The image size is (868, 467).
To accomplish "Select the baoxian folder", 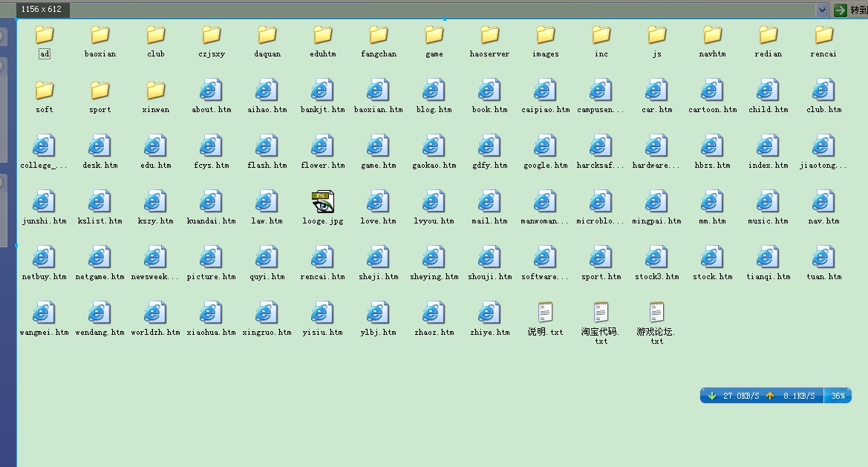I will [x=99, y=35].
